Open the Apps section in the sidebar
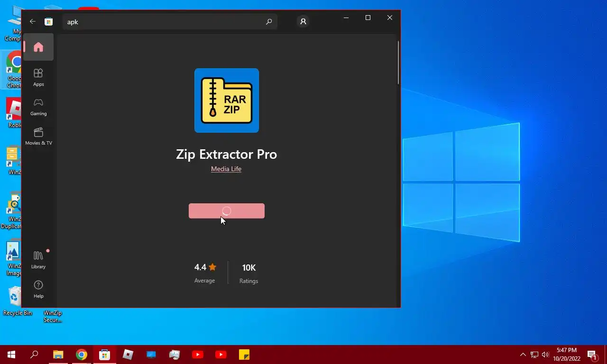This screenshot has height=364, width=607. (x=38, y=77)
